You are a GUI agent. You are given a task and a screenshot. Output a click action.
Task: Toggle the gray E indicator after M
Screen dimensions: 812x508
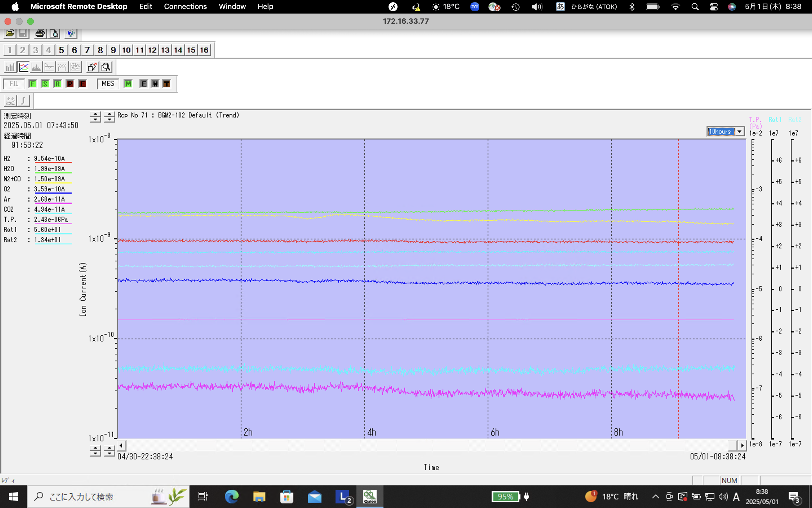pos(144,84)
